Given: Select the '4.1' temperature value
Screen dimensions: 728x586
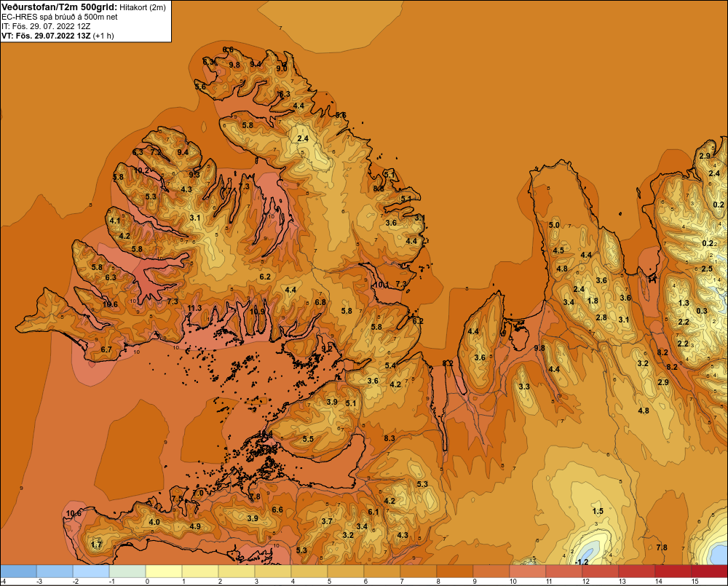Looking at the screenshot, I should pos(114,221).
